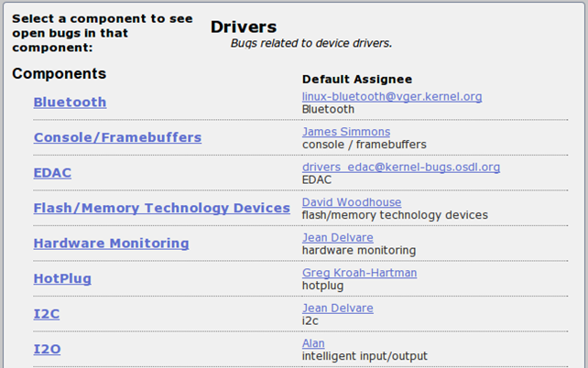Select the EDAC component link
Viewport: 588px width, 368px height.
coord(52,173)
